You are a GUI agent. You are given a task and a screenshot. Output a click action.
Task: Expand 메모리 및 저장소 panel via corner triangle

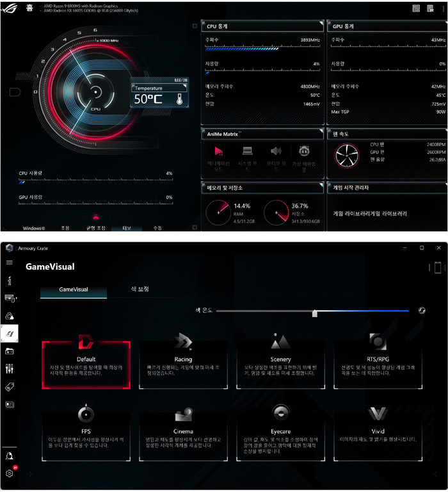[x=321, y=184]
